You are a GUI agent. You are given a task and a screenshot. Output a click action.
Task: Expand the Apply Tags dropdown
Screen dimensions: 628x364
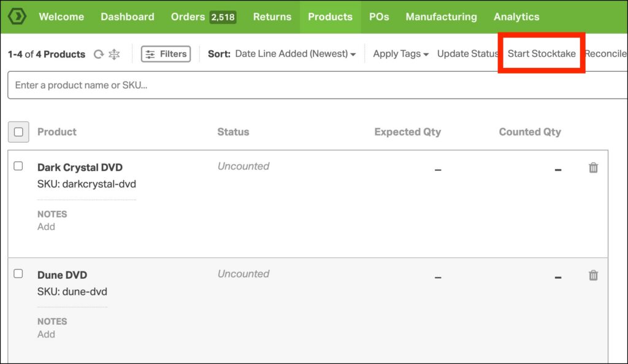[x=400, y=54]
